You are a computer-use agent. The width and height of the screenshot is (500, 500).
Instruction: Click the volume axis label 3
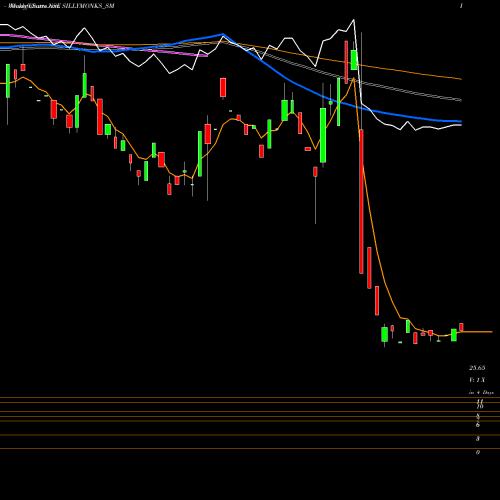tap(478, 439)
